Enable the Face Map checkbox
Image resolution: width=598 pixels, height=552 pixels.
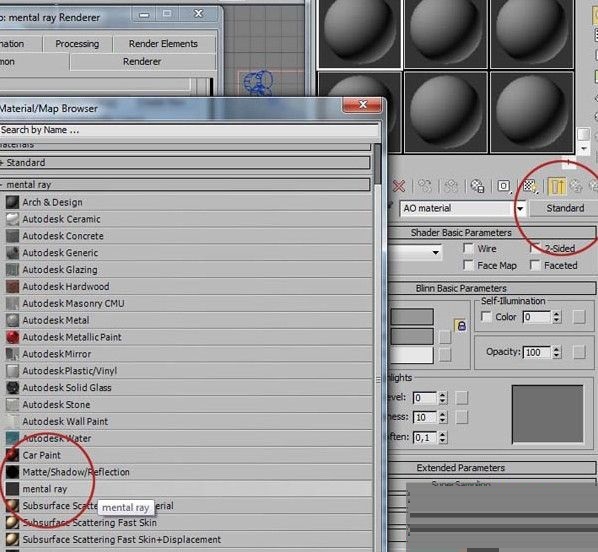click(x=468, y=265)
